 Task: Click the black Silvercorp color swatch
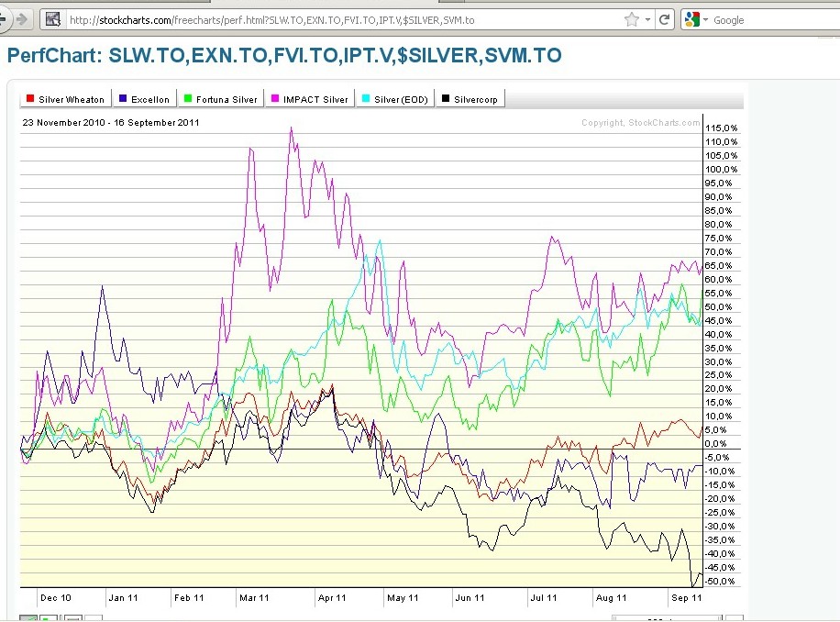tap(445, 99)
